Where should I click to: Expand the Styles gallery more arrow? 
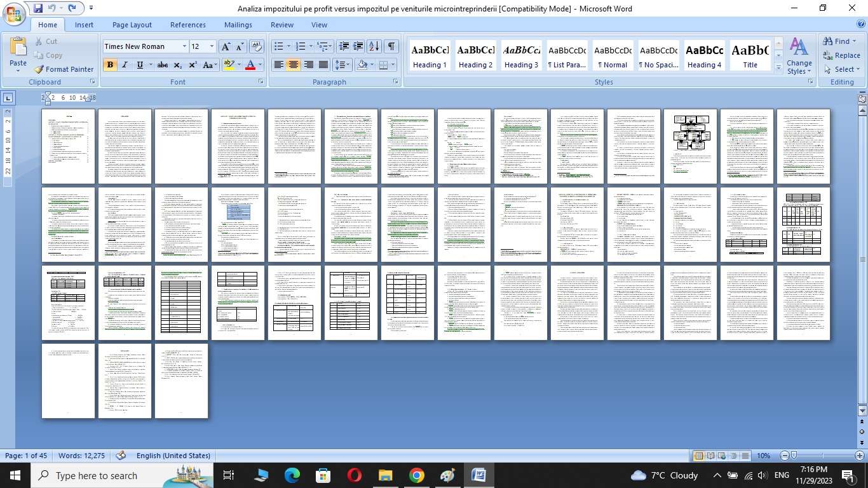click(779, 67)
